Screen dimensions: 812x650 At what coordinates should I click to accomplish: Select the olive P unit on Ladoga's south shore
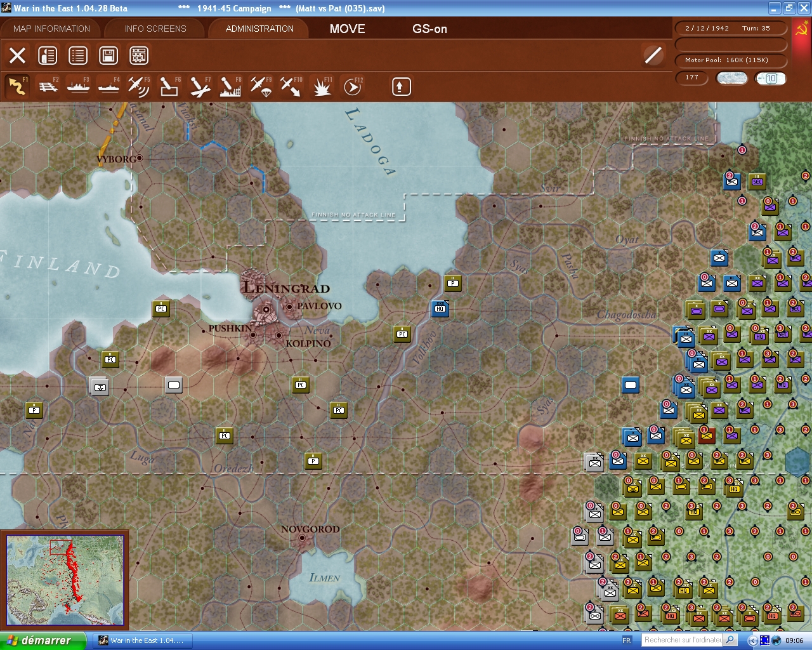tap(453, 283)
